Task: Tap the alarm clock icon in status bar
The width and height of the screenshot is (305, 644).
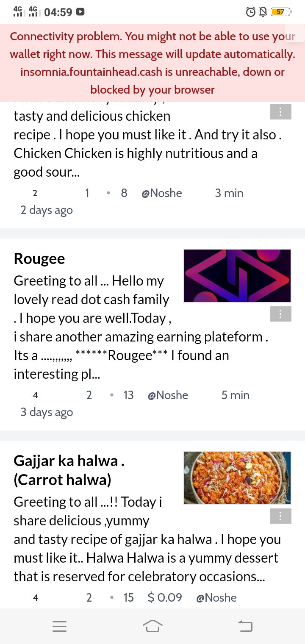Action: coord(251,12)
